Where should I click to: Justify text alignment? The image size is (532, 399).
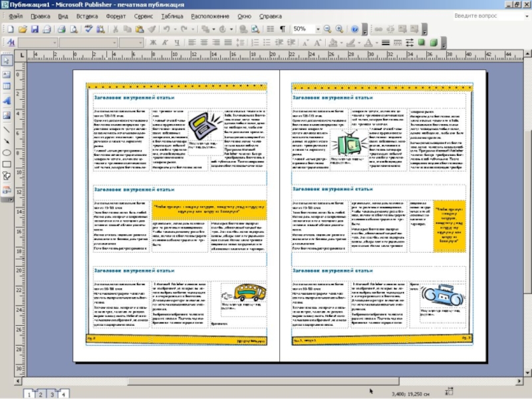click(227, 43)
